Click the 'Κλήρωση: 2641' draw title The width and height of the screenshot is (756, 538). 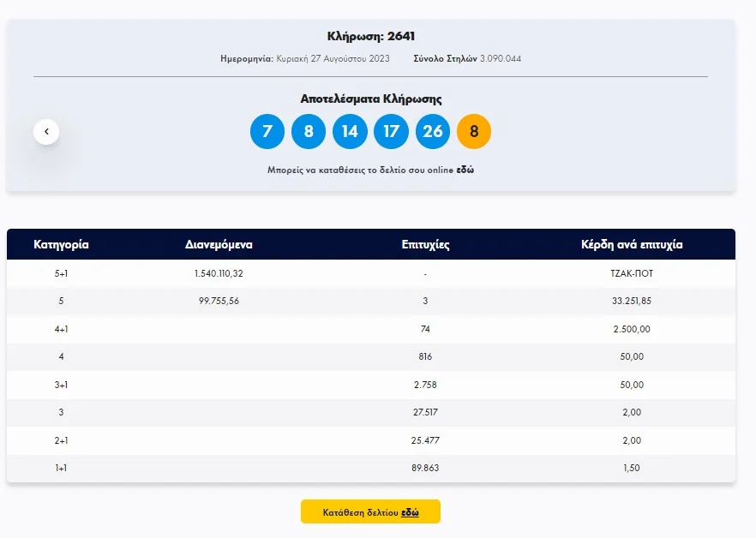click(370, 36)
